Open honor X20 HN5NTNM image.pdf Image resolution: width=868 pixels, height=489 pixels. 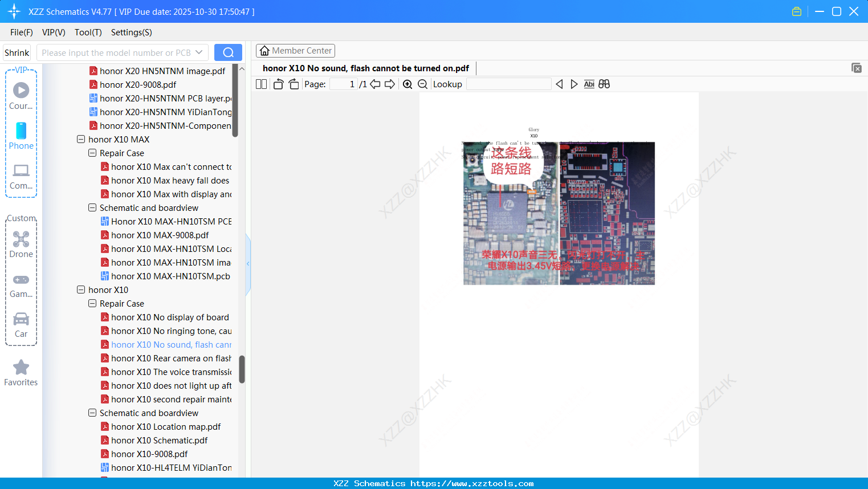coord(162,71)
